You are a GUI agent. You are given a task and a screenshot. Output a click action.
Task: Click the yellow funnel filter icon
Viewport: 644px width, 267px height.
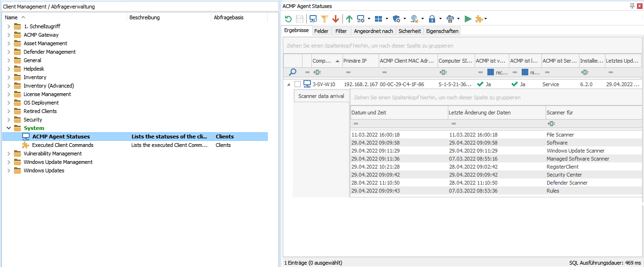coord(324,19)
